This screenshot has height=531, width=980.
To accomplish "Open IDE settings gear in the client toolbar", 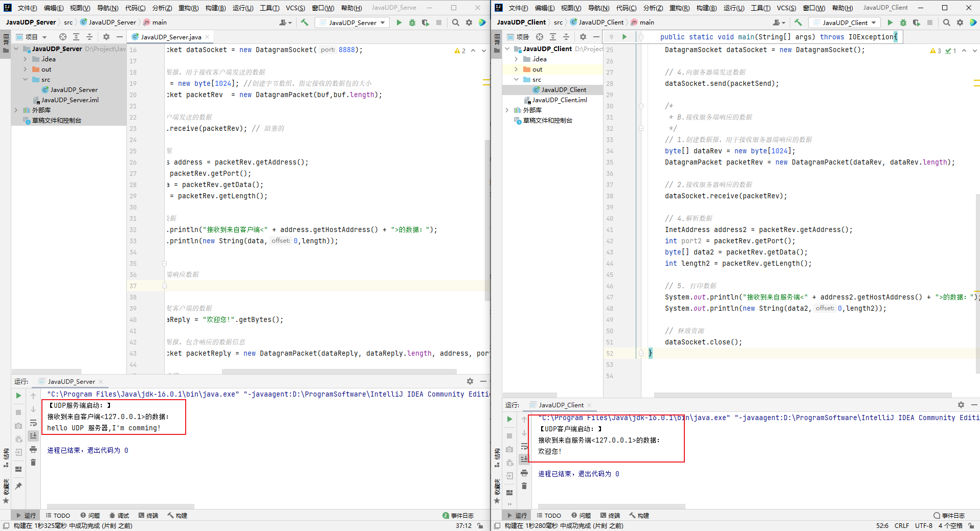I will tap(960, 22).
